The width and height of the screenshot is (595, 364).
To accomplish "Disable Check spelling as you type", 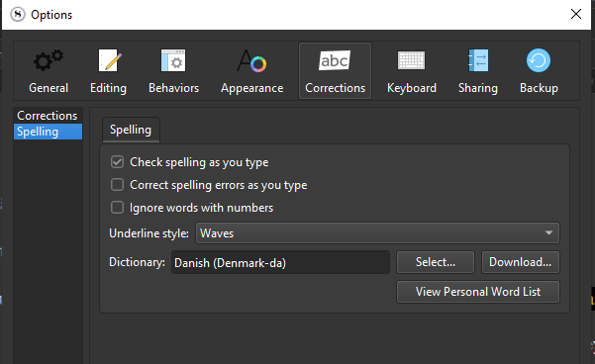I will click(117, 162).
